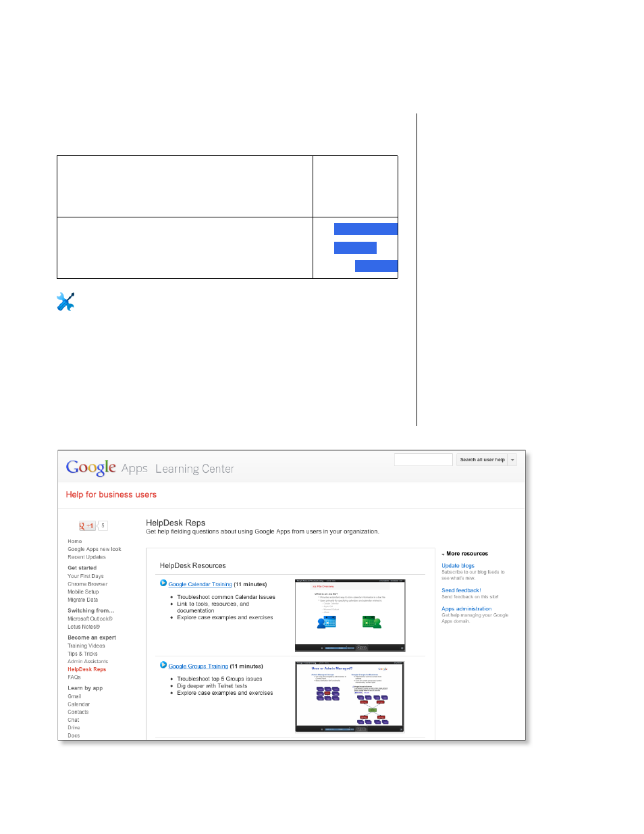
Task: Open Chat under Learn by app
Action: [74, 720]
